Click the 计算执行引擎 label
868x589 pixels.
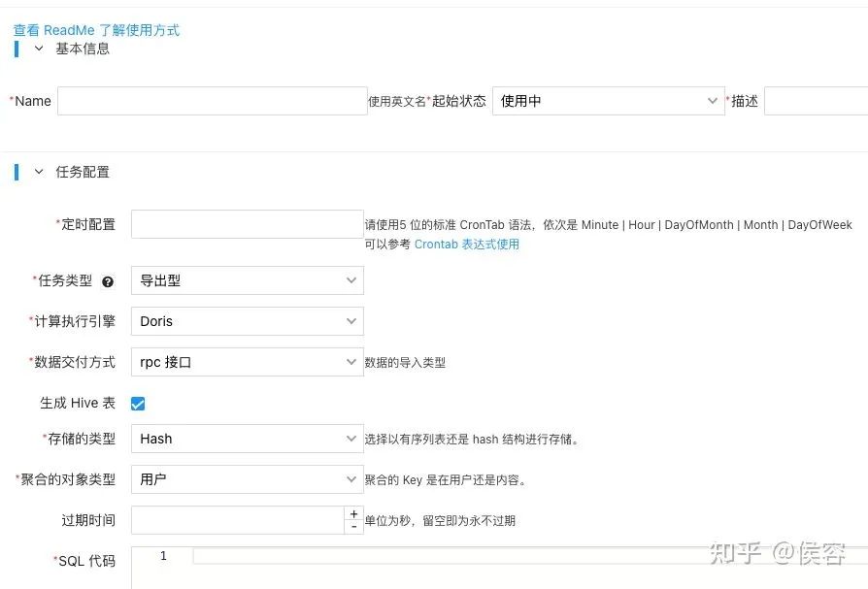(x=75, y=321)
